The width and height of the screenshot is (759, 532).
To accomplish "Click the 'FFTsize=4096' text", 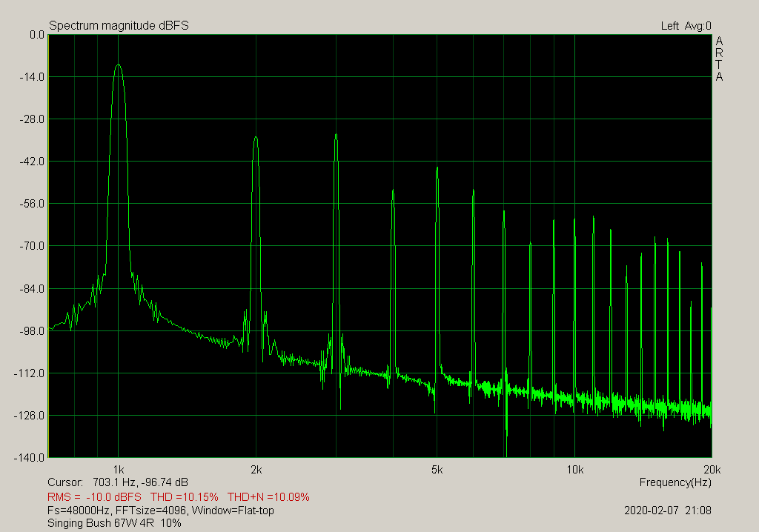I will pos(152,511).
